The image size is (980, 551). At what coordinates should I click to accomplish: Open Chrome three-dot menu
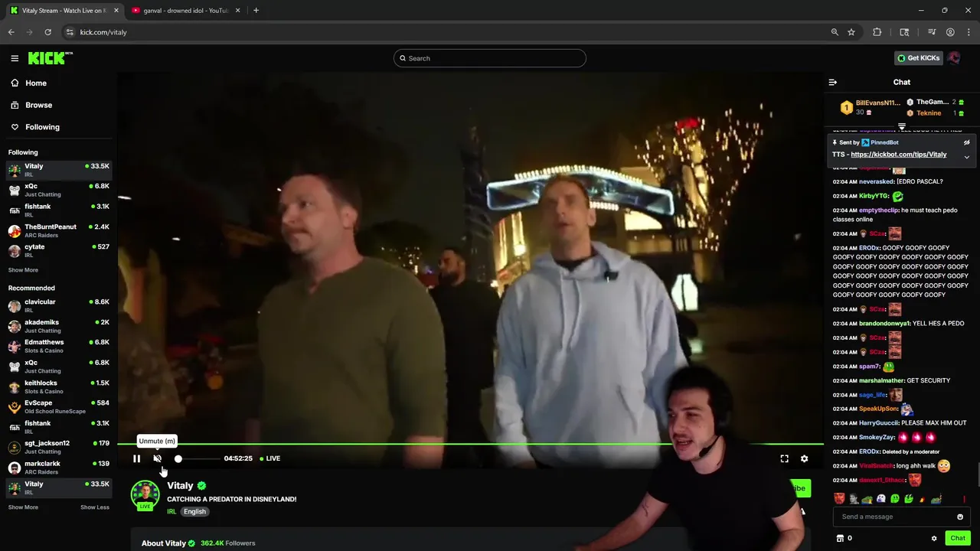point(969,32)
